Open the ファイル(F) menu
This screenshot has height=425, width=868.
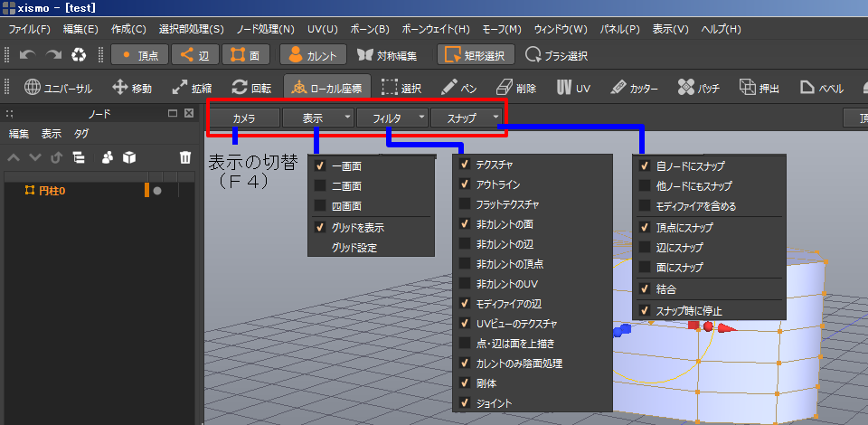click(x=29, y=29)
